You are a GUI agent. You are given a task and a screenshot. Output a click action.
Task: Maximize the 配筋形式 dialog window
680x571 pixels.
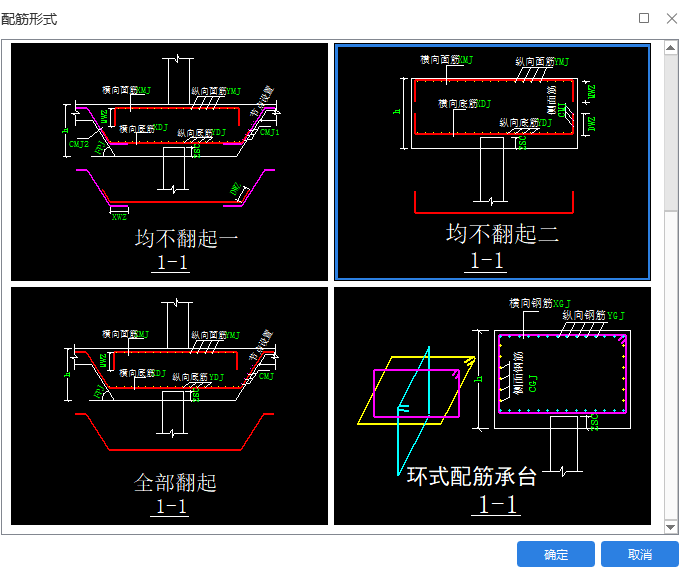click(644, 18)
